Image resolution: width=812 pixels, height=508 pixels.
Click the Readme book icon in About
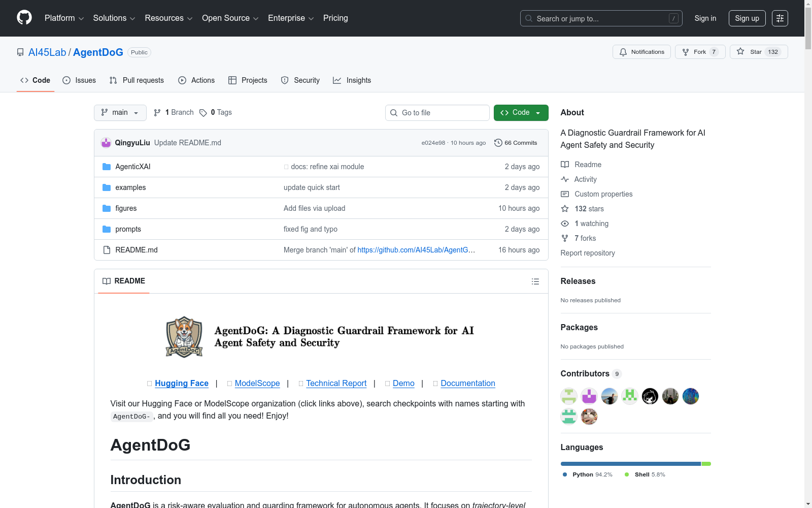pyautogui.click(x=565, y=165)
